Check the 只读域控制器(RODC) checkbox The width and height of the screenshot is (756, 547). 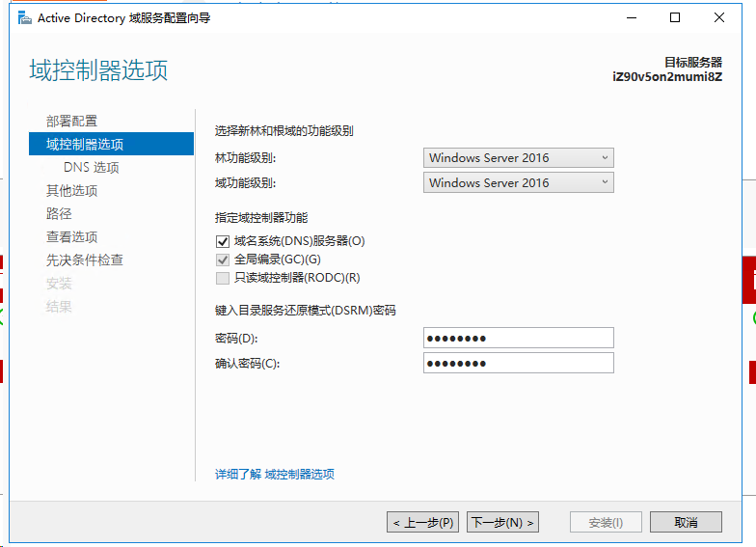point(222,278)
